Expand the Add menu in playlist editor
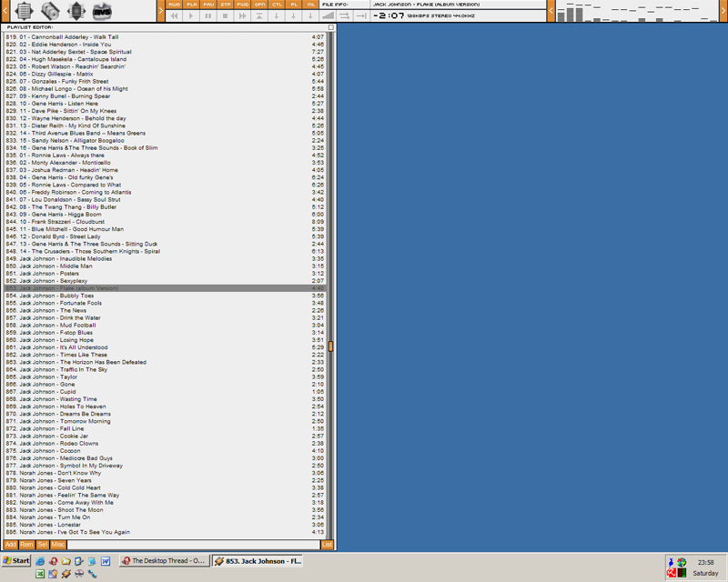Viewport: 728px width, 582px height. 11,545
